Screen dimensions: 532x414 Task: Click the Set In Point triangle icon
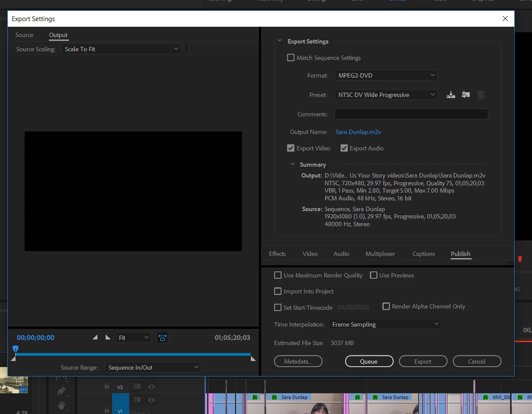[x=95, y=337]
